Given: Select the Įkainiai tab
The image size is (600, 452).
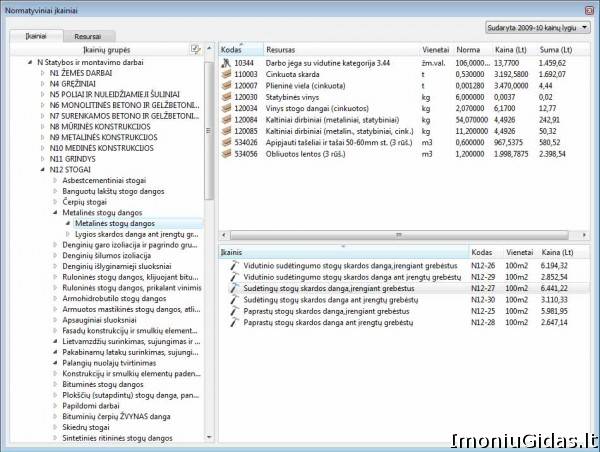Looking at the screenshot, I should [36, 35].
